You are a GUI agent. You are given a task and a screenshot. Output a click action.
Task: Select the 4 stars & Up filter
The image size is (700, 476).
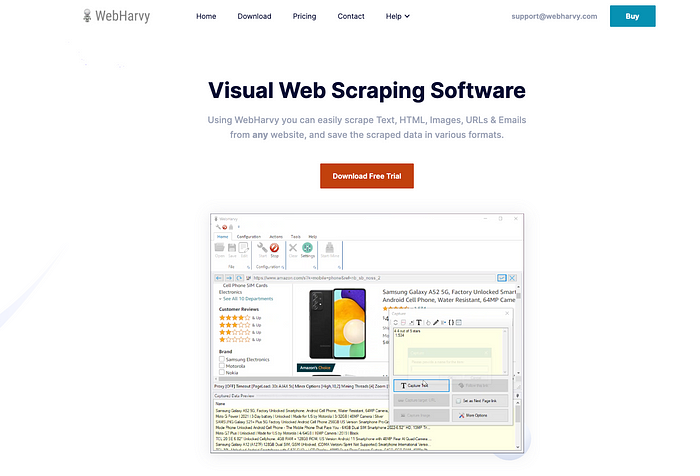(240, 317)
